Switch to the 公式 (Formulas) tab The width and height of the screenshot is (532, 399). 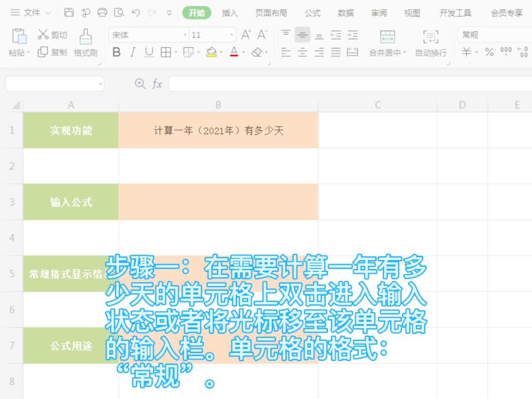313,13
